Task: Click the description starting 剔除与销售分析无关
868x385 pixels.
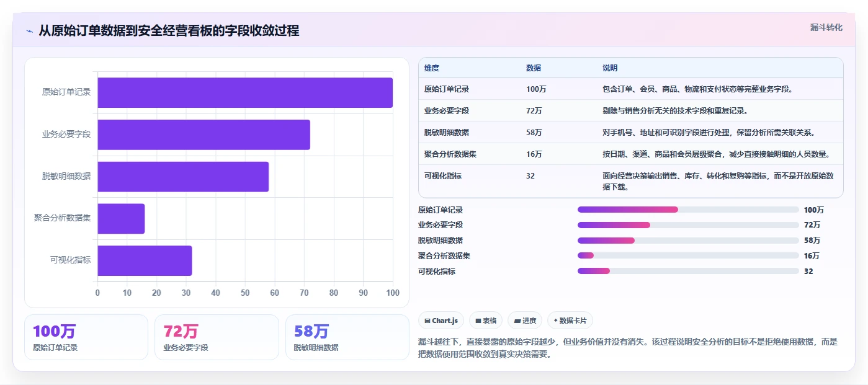Action: 675,111
